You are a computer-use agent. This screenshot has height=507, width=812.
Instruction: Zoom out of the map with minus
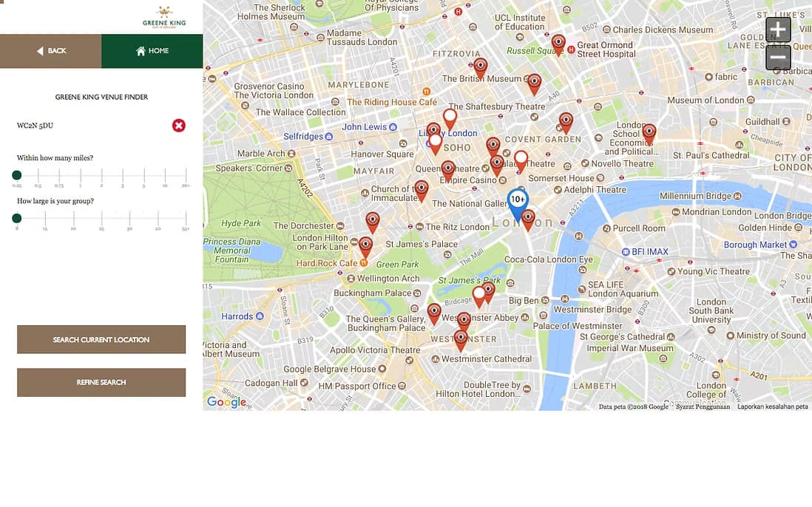778,57
